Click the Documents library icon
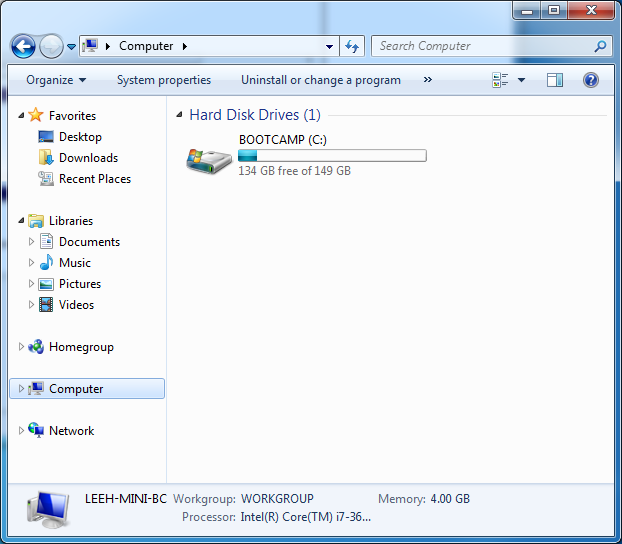This screenshot has width=622, height=544. click(x=46, y=242)
